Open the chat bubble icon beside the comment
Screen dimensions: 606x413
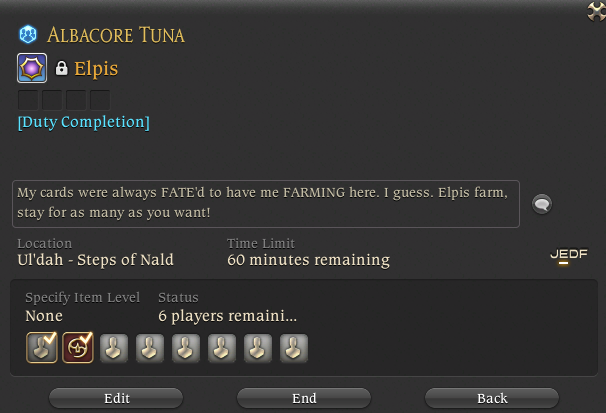point(542,204)
